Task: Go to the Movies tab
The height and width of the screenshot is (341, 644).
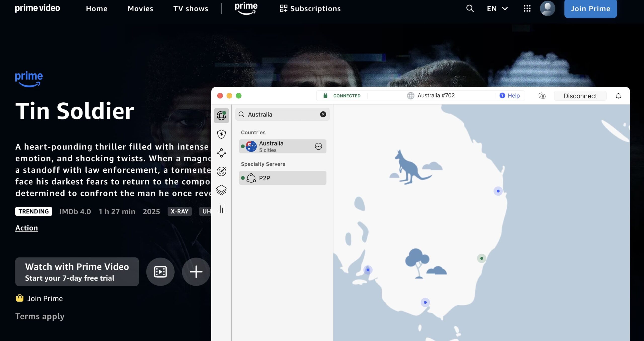Action: click(140, 8)
